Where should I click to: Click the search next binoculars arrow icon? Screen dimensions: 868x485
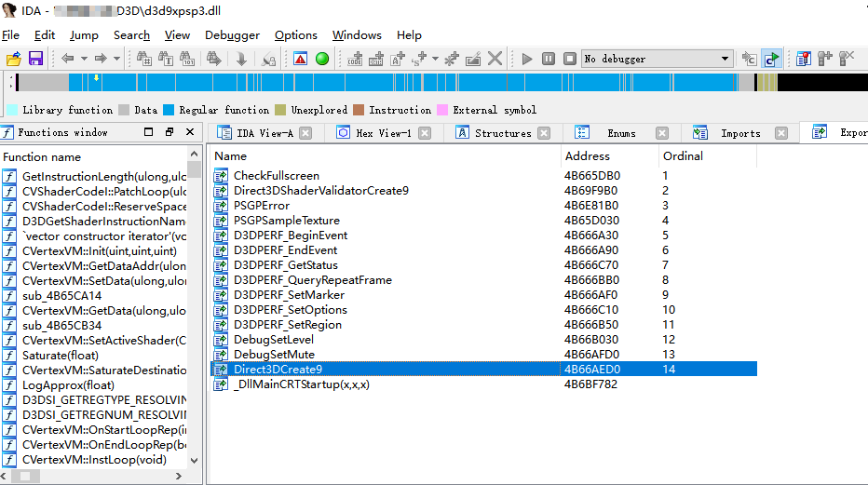coord(213,59)
